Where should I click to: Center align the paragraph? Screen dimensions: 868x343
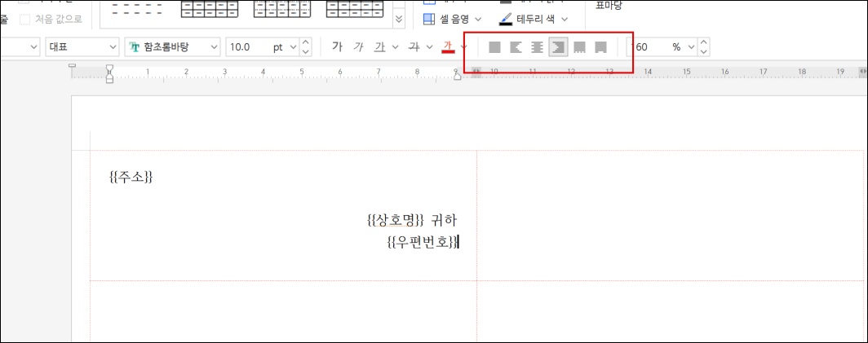[537, 47]
